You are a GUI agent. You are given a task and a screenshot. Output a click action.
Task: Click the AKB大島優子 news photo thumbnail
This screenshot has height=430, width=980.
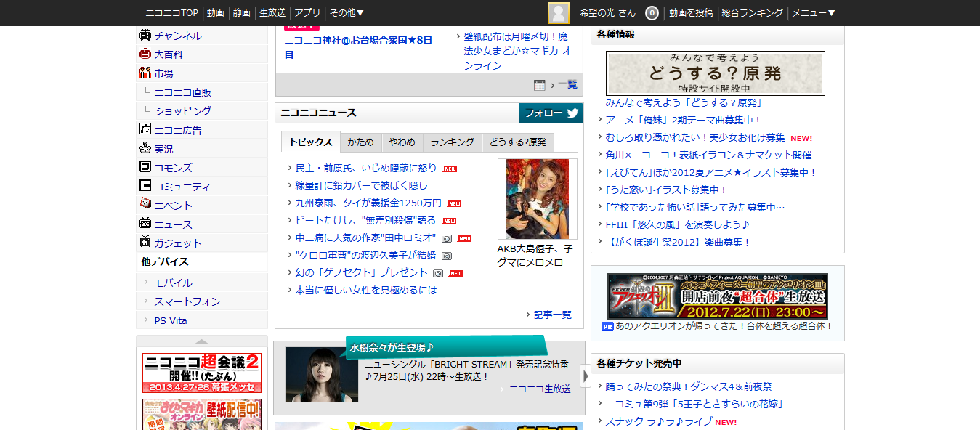pyautogui.click(x=538, y=199)
